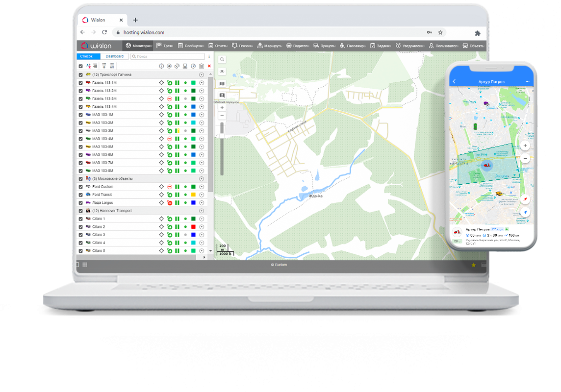Viewport: 561px width, 392px height.
Task: Bookmark page with the star icon
Action: pyautogui.click(x=440, y=32)
